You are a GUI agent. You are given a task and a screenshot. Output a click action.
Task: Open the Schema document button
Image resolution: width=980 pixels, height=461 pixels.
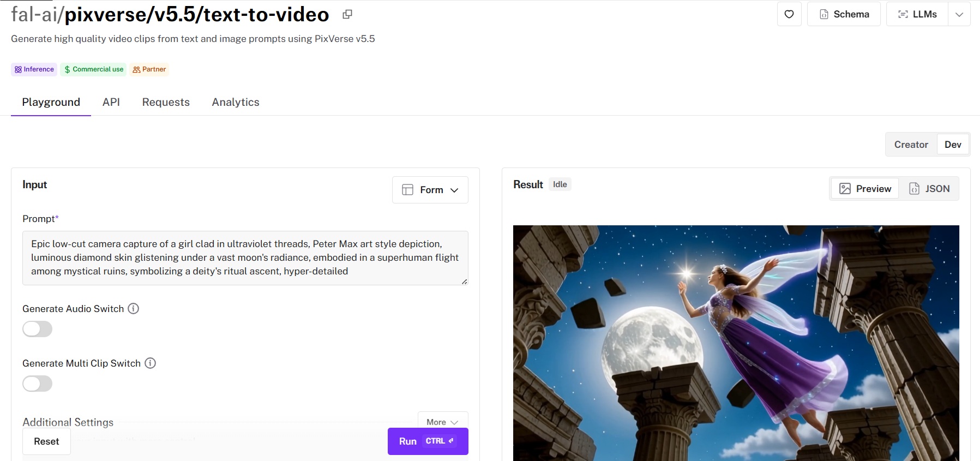pos(843,14)
